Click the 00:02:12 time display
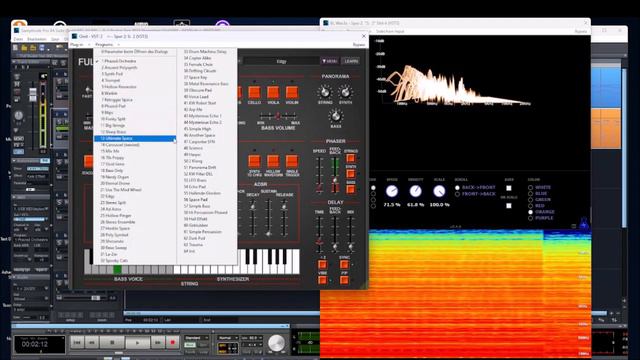640x360 pixels. 40,344
